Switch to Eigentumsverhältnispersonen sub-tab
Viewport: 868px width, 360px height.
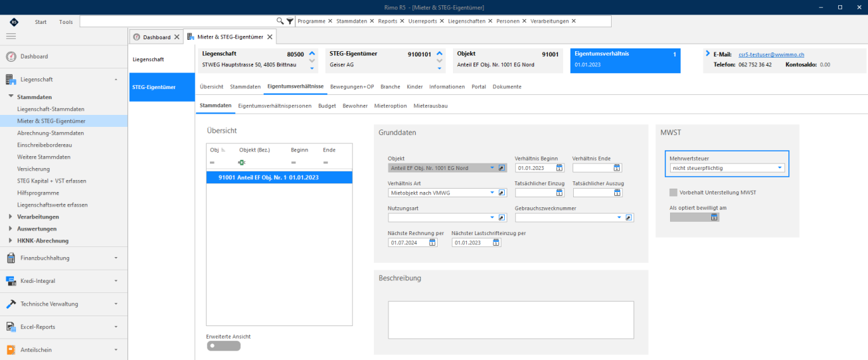[x=275, y=106]
